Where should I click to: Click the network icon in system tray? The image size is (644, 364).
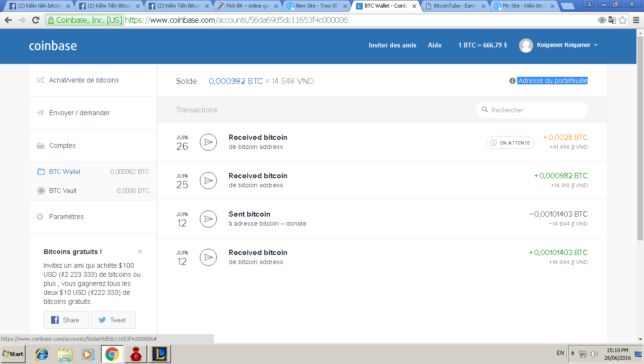point(583,354)
